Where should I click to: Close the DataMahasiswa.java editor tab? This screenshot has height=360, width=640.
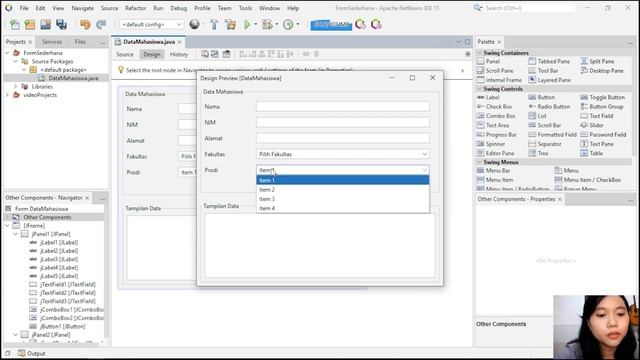pyautogui.click(x=180, y=42)
